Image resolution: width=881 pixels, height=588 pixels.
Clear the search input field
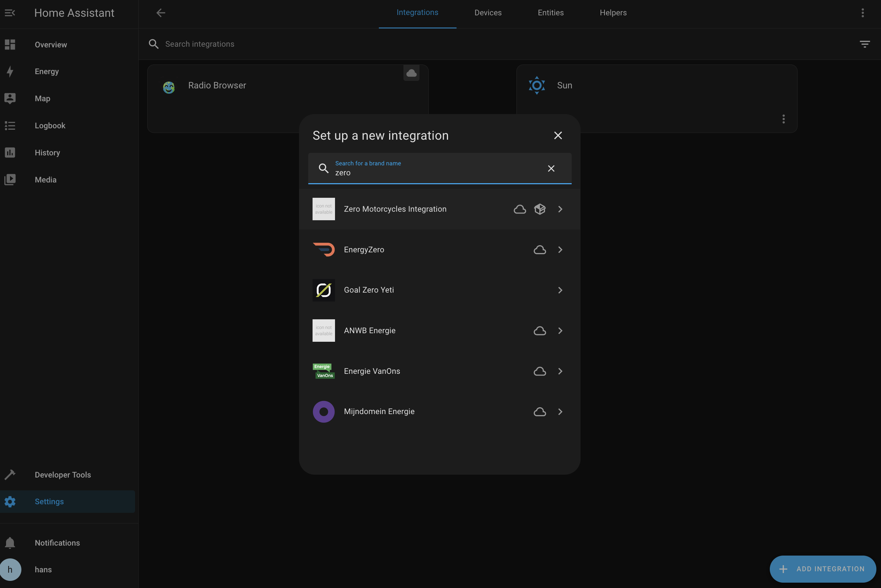pyautogui.click(x=551, y=168)
